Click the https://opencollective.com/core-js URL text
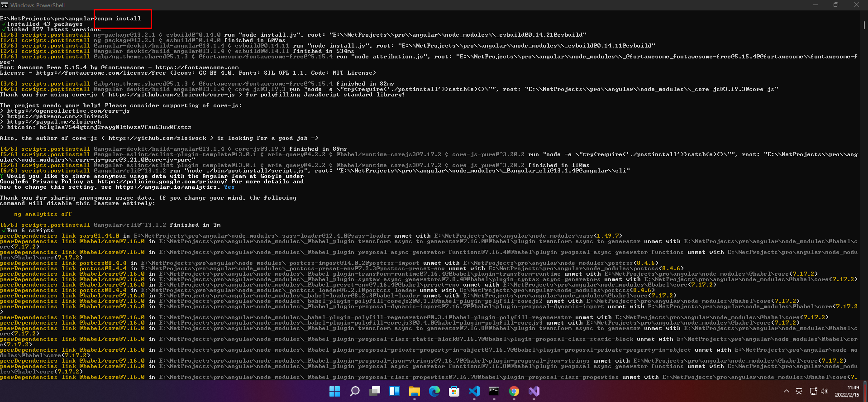 [68, 111]
